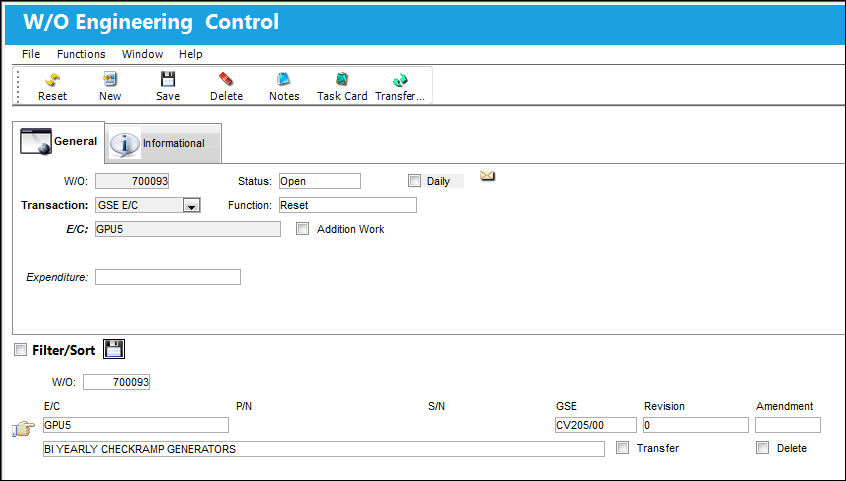The image size is (846, 481).
Task: Expand the Transaction dropdown showing GSE E/C
Action: coord(192,206)
